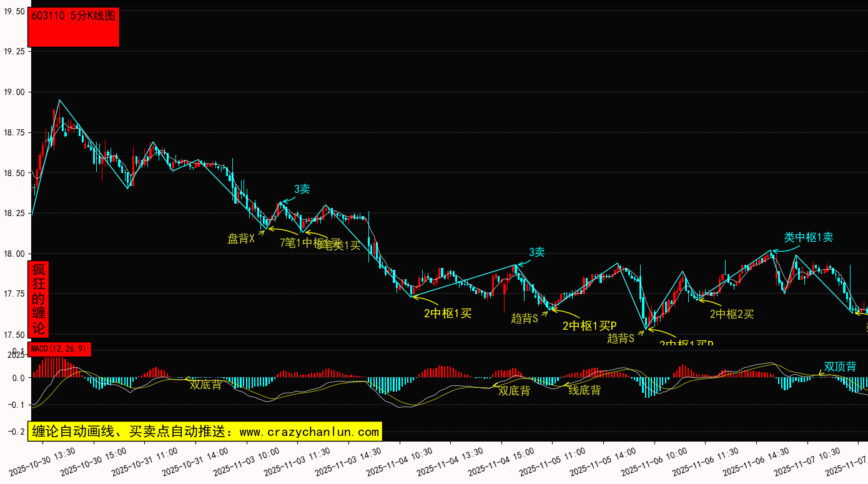Click the 3卖 label above 盘背X

(x=302, y=189)
